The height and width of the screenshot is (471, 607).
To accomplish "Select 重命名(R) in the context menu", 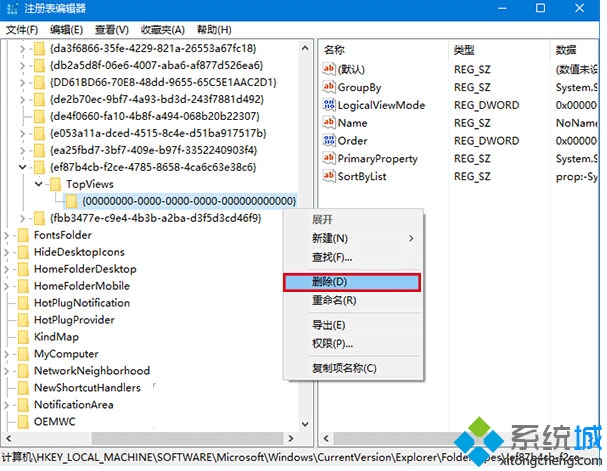I will tap(334, 300).
